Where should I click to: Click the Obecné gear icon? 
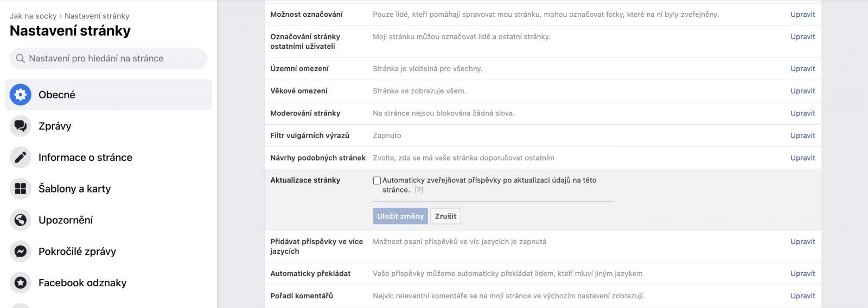(x=21, y=95)
